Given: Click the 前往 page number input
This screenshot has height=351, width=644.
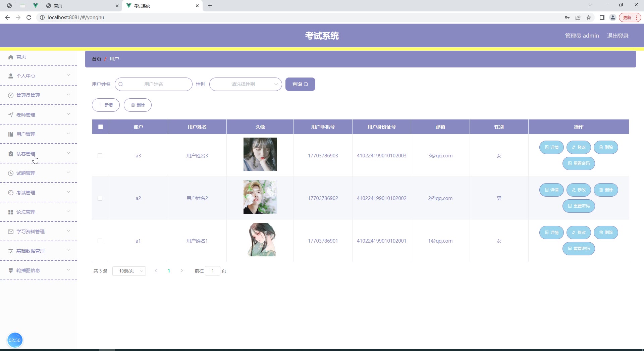Looking at the screenshot, I should (213, 271).
